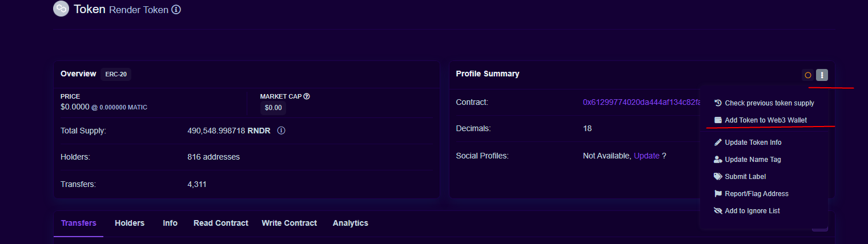Switch to the Read Contract tab
Image resolution: width=868 pixels, height=244 pixels.
tap(221, 223)
